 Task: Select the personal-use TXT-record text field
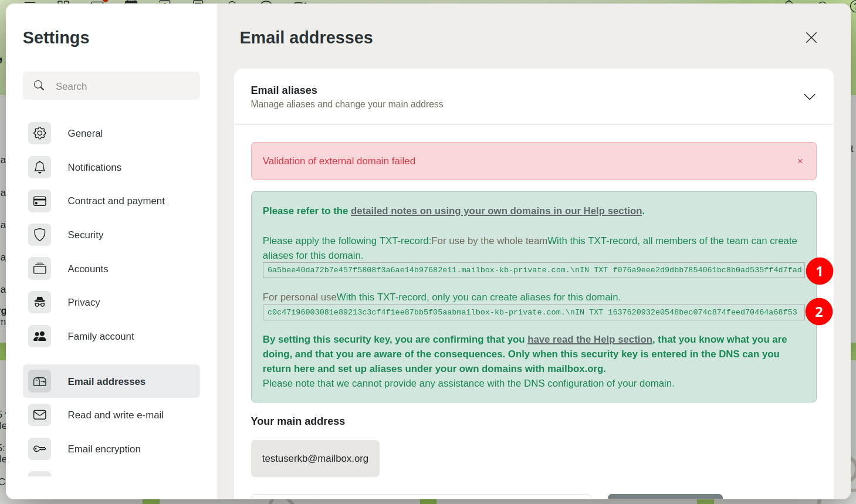tap(533, 312)
